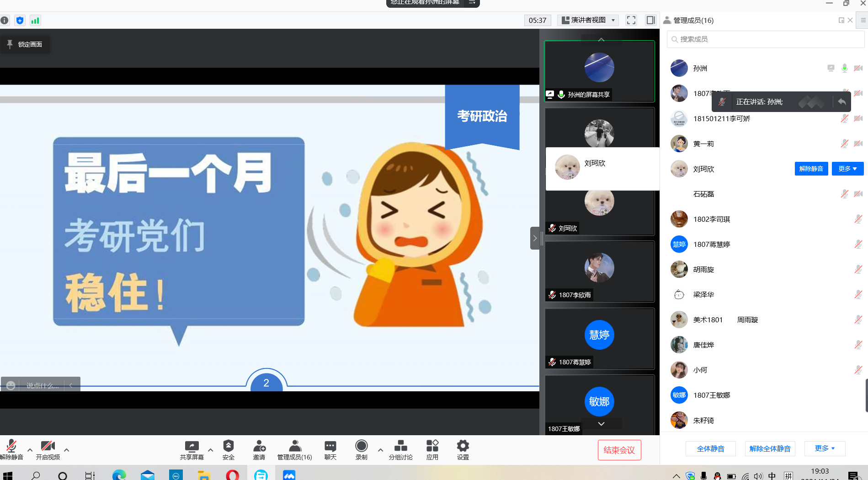Viewport: 868px width, 480px height.
Task: Open the 更多 dropdown beside 刘珂欣
Action: click(847, 169)
